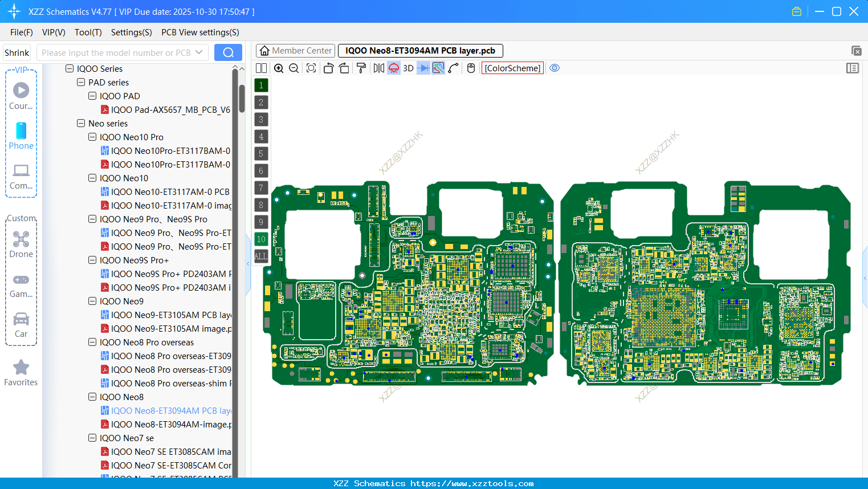Open the ColorScheme editor
Screen dimensions: 868x489
click(x=512, y=68)
